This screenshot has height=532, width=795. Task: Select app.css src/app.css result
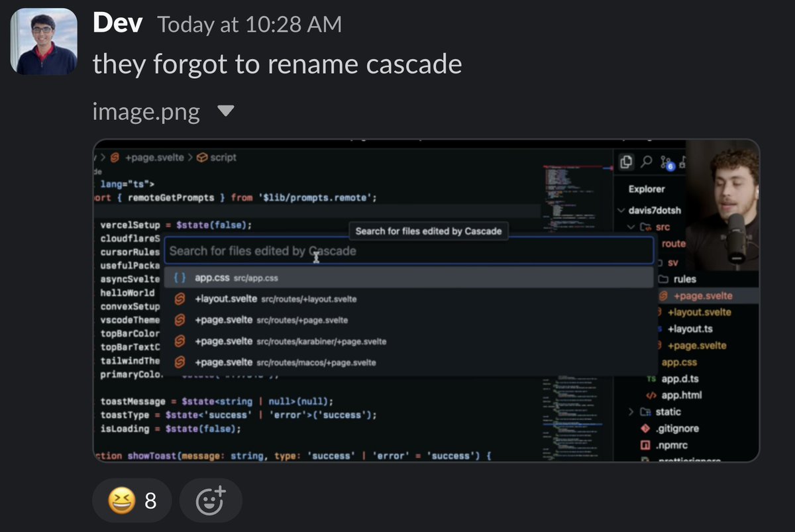(x=409, y=278)
